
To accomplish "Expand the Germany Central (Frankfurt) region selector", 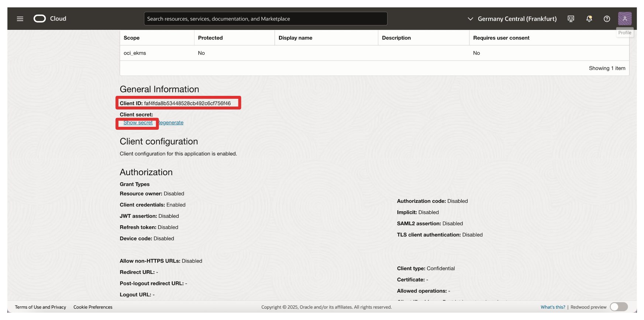I will click(x=512, y=19).
